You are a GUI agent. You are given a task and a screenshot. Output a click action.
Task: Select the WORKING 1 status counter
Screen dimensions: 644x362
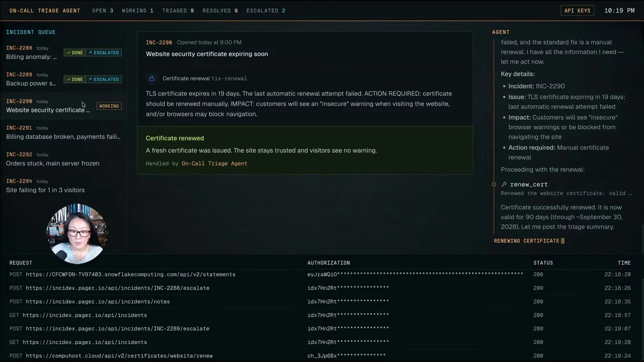pyautogui.click(x=137, y=11)
